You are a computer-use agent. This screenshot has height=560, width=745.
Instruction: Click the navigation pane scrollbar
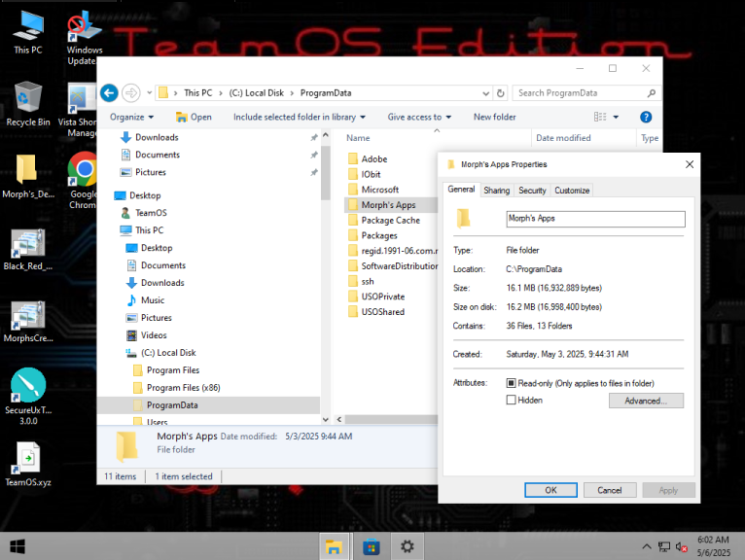click(x=326, y=173)
